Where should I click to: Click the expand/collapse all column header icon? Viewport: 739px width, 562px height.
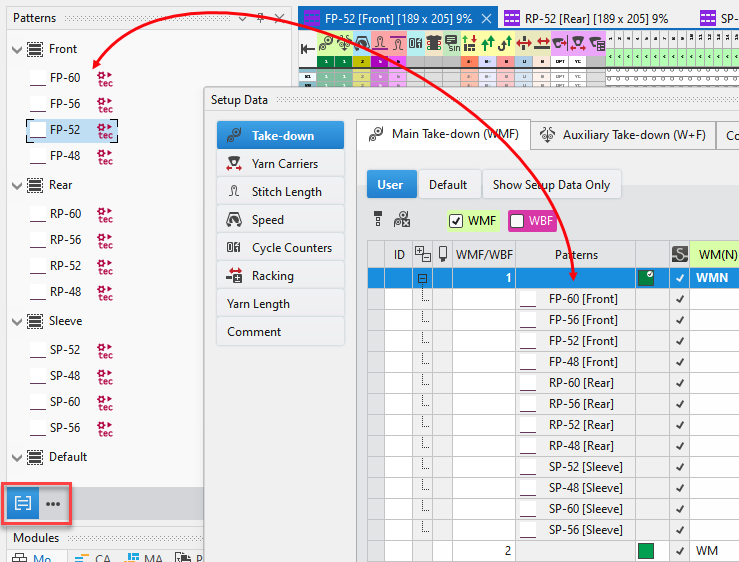coord(422,255)
